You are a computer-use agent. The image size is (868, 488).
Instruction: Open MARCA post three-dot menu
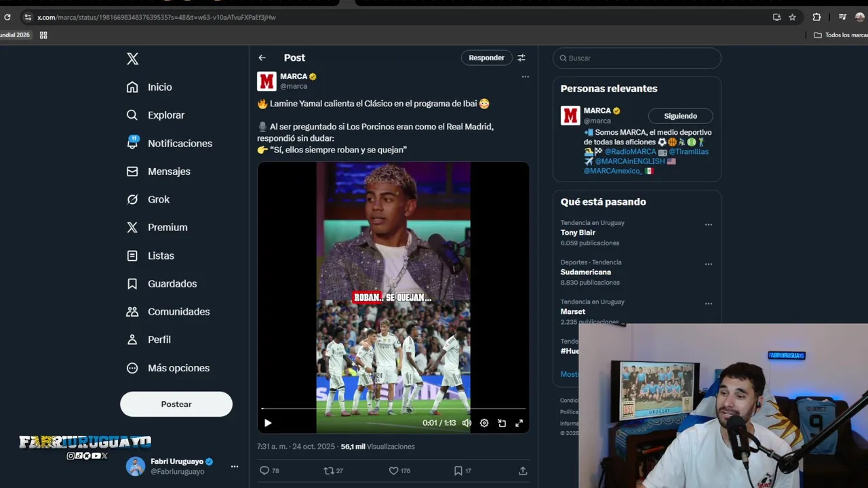(525, 77)
